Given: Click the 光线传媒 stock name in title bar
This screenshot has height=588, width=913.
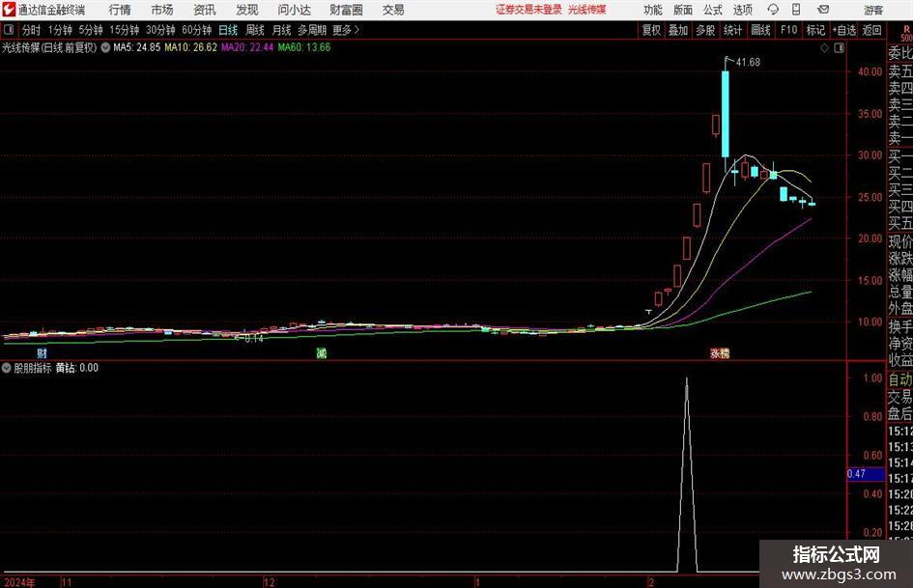Looking at the screenshot, I should click(x=587, y=10).
